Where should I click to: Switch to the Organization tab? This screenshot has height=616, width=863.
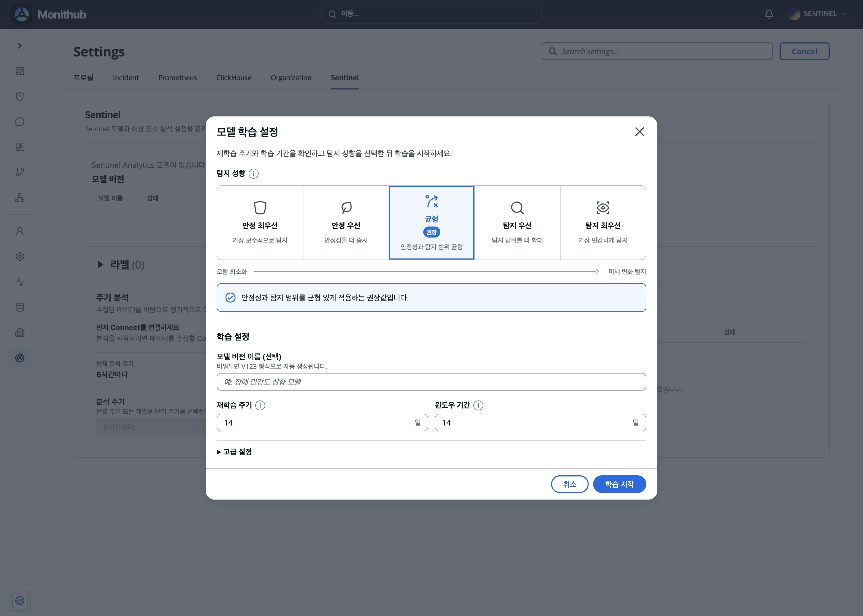point(291,78)
